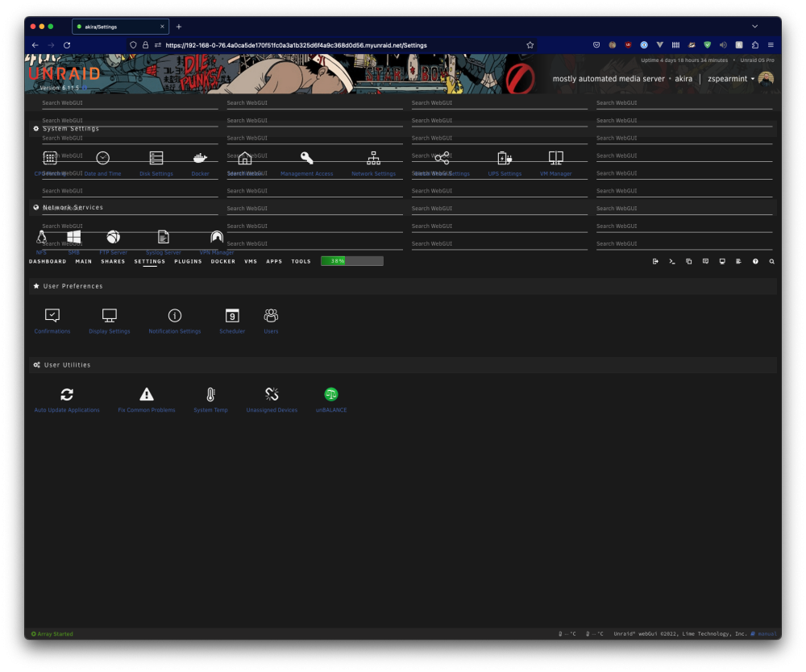Open Syslog Server document icon
806x672 pixels.
164,237
